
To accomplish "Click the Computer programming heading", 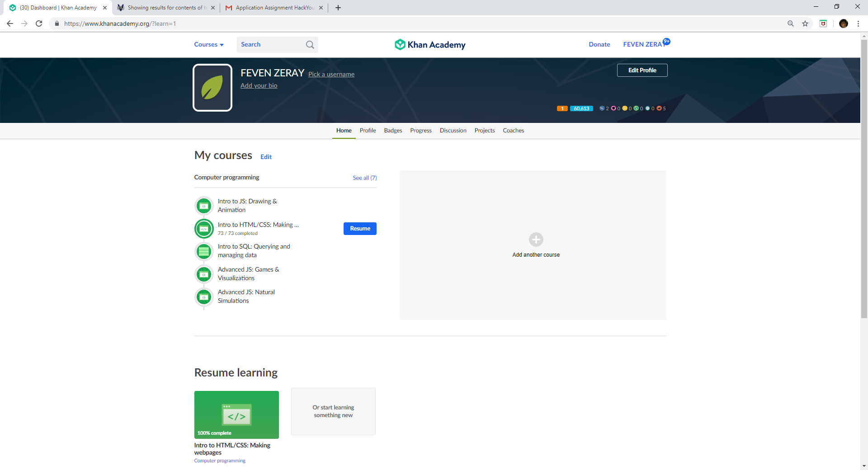I will 226,177.
